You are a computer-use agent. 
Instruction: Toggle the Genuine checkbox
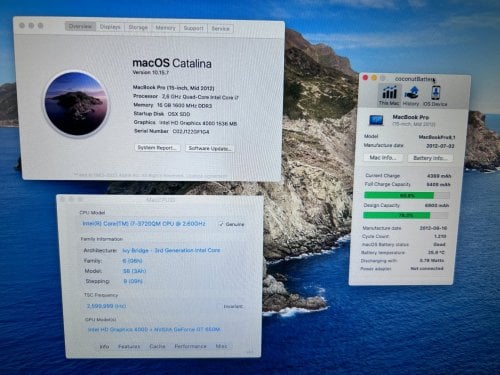[x=221, y=224]
